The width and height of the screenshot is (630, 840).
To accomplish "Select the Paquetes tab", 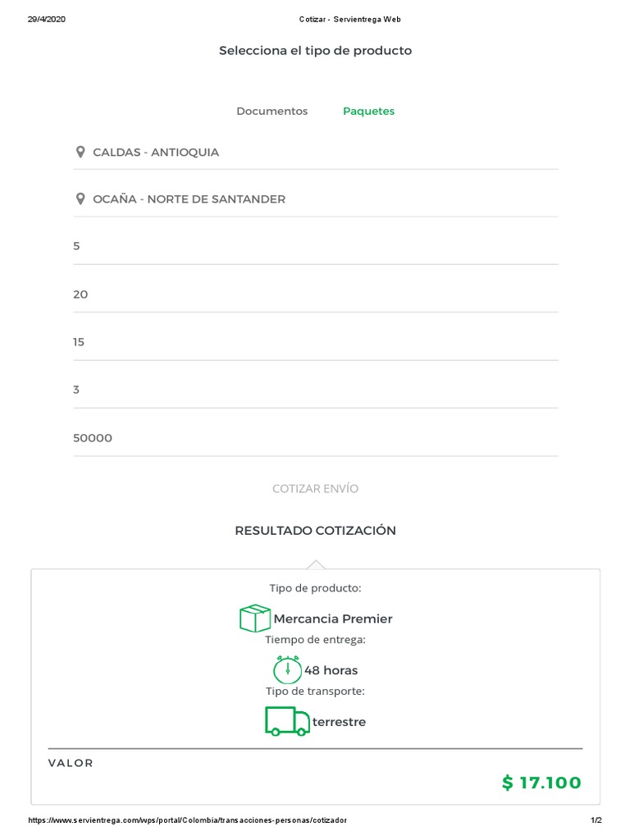I will 368,111.
